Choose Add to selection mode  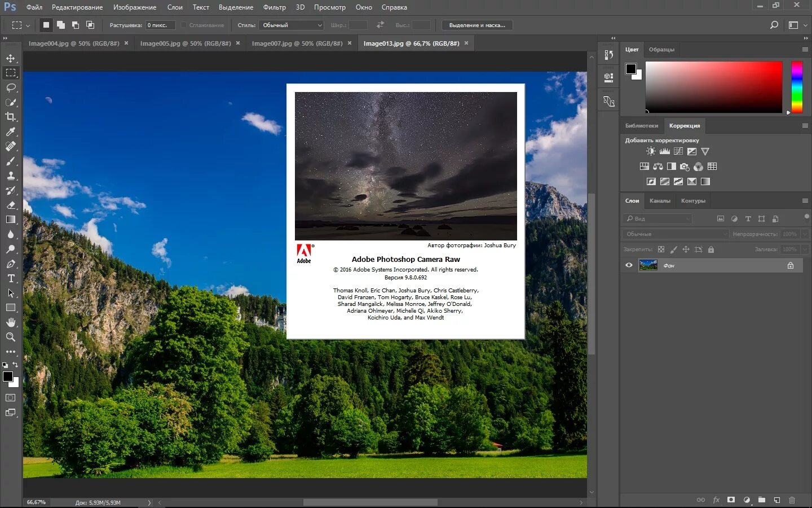click(x=61, y=25)
